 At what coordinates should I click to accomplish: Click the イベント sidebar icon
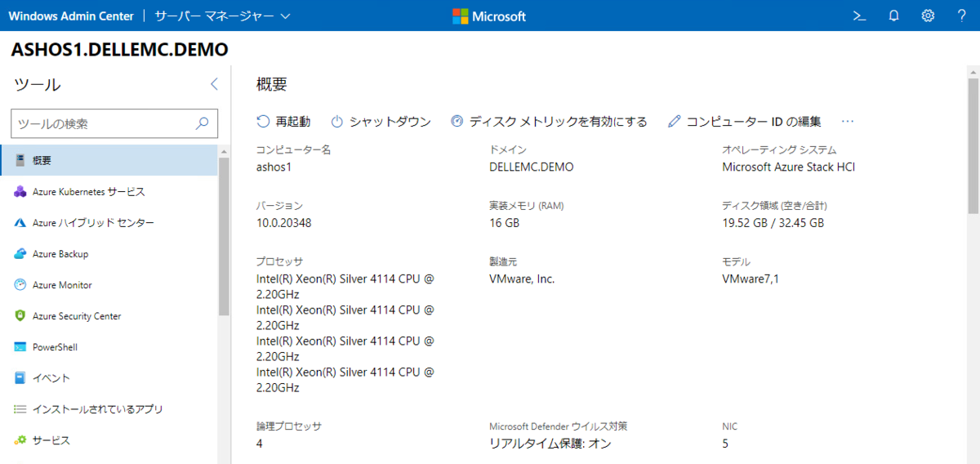20,377
